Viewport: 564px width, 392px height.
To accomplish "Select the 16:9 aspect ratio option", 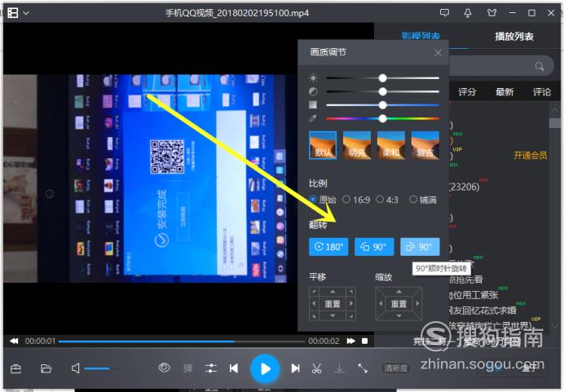I will [x=356, y=200].
